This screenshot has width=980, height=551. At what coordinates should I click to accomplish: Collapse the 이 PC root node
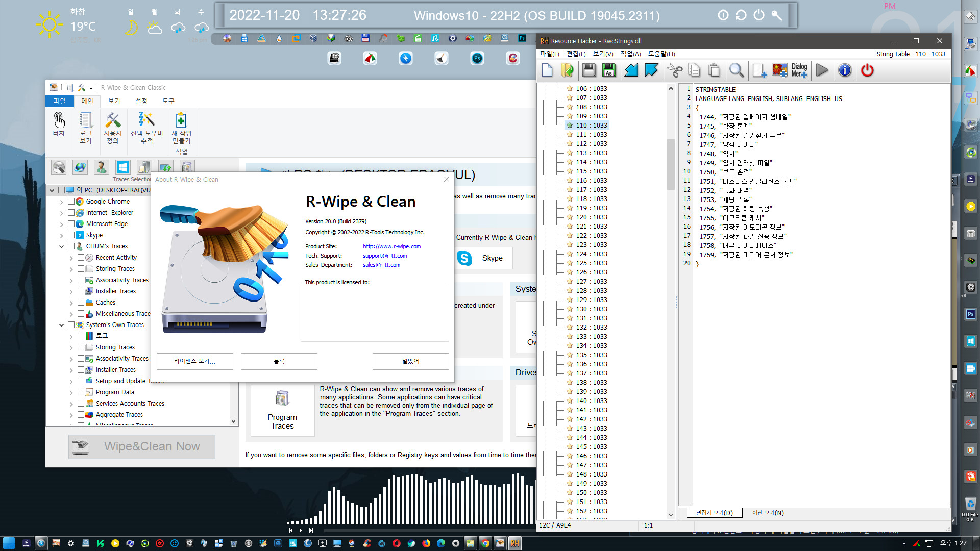(52, 190)
